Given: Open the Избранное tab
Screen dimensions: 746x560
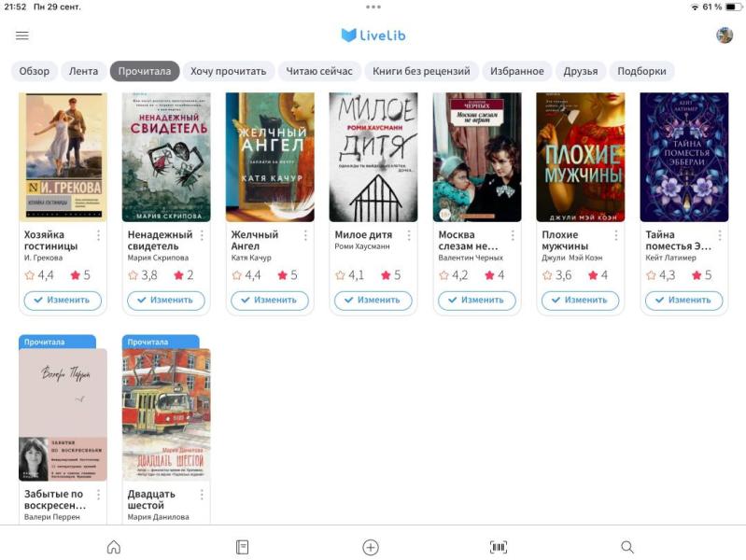Looking at the screenshot, I should pos(516,71).
